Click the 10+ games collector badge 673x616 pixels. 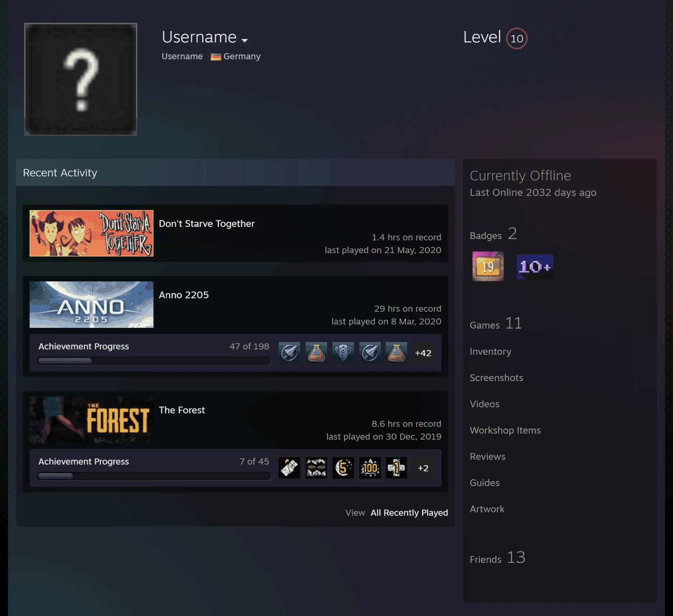point(535,267)
